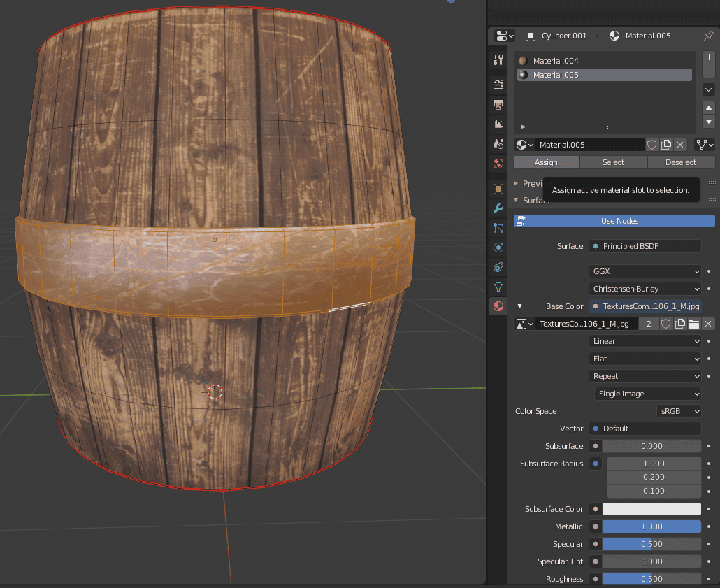Click the Assign button
This screenshot has height=588, width=720.
[x=546, y=162]
